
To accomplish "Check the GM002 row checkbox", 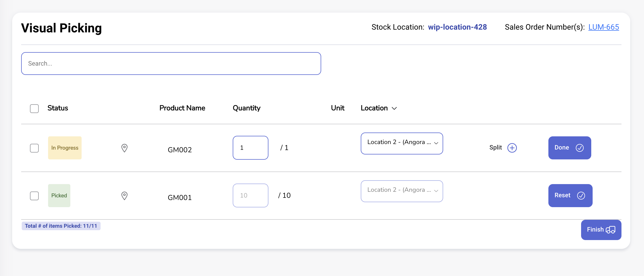I will coord(34,148).
